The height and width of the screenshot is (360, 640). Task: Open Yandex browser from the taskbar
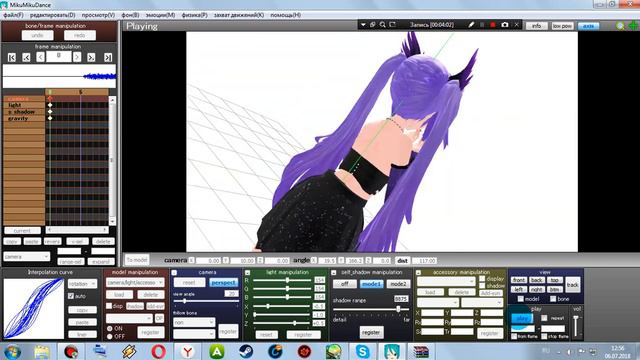(x=188, y=351)
